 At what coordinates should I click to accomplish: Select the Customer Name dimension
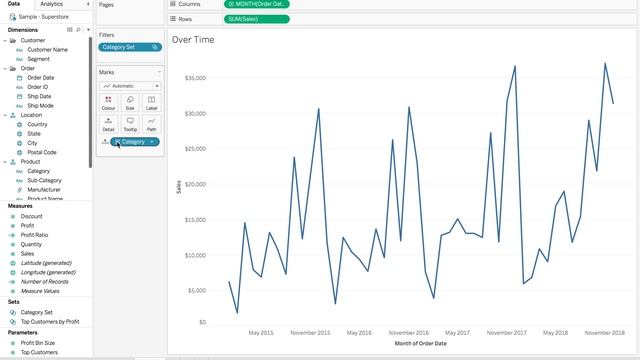[x=47, y=50]
